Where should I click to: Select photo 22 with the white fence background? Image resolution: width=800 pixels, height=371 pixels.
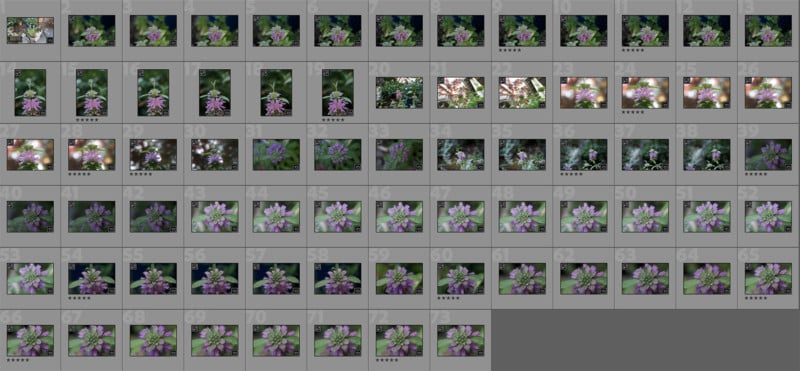click(522, 93)
